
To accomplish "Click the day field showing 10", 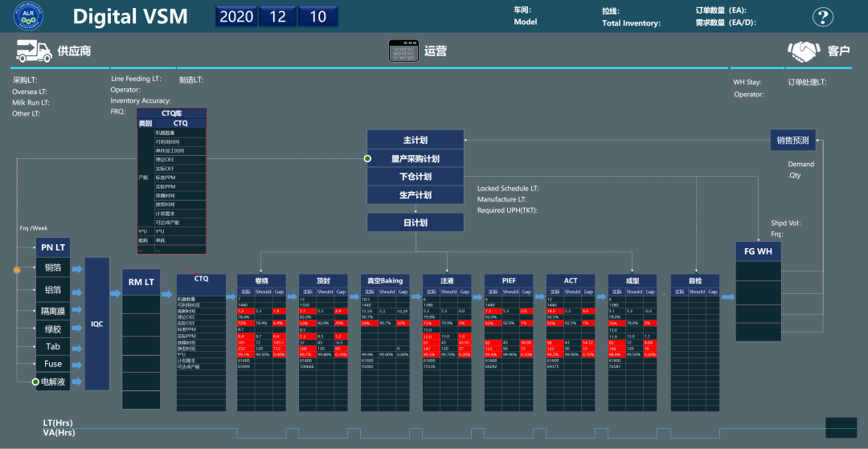I will pyautogui.click(x=317, y=17).
